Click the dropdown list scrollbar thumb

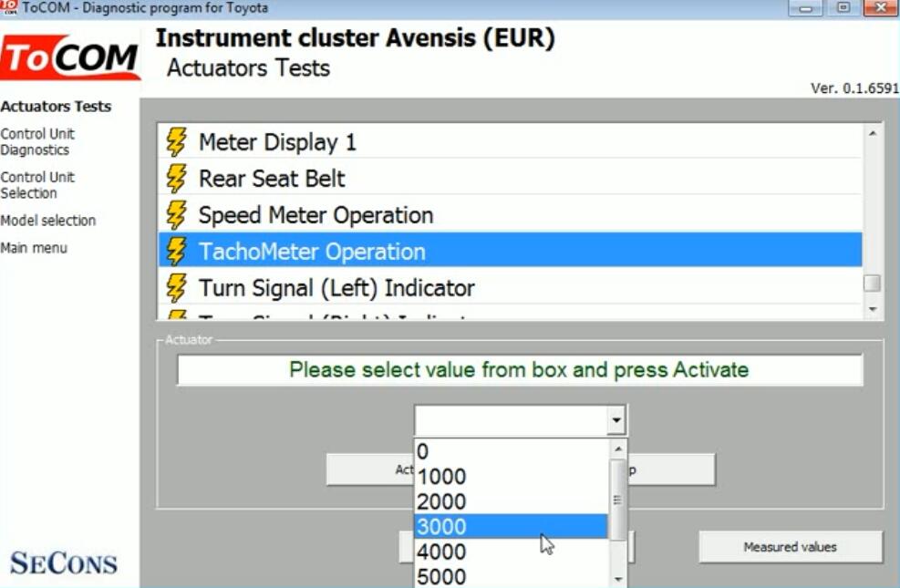[x=618, y=500]
